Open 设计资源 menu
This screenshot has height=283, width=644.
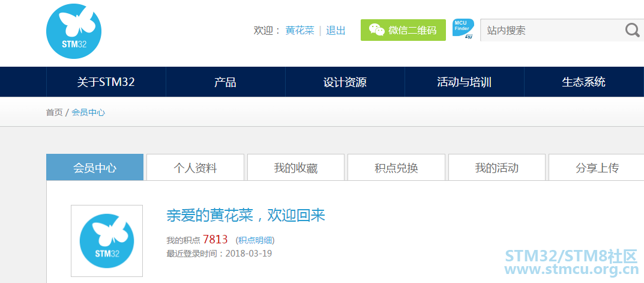point(345,82)
